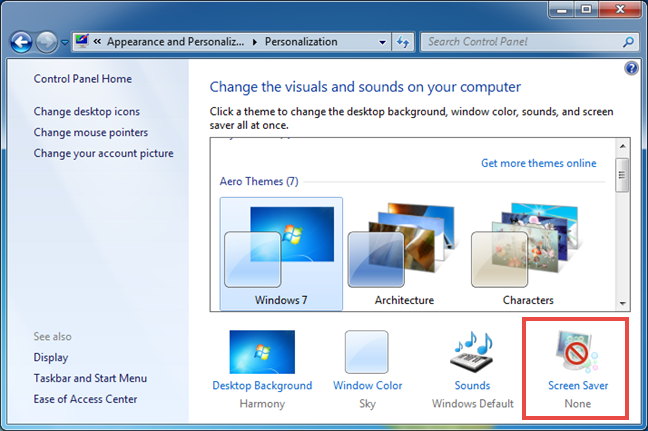The height and width of the screenshot is (431, 648).
Task: Click the refresh button
Action: click(x=403, y=42)
